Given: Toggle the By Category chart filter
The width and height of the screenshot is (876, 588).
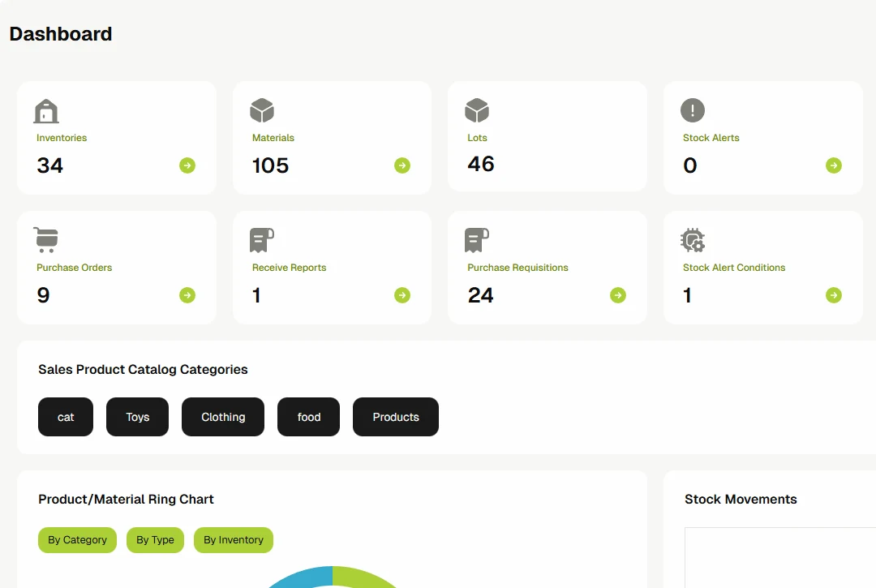Looking at the screenshot, I should (x=77, y=540).
